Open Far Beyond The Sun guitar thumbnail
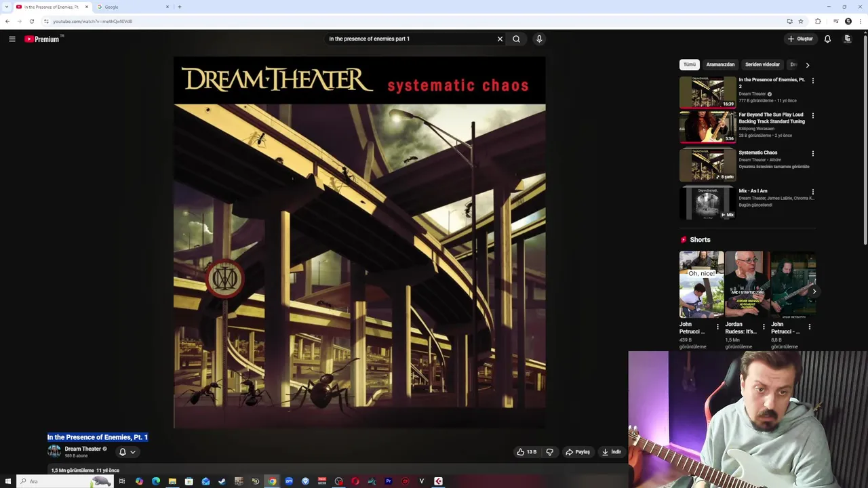Viewport: 868px width, 488px height. (x=707, y=127)
